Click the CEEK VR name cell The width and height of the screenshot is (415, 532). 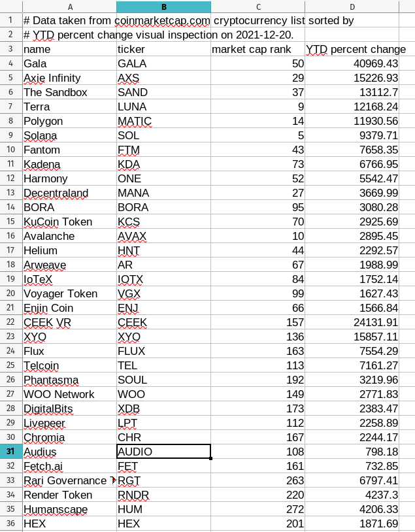pos(69,322)
